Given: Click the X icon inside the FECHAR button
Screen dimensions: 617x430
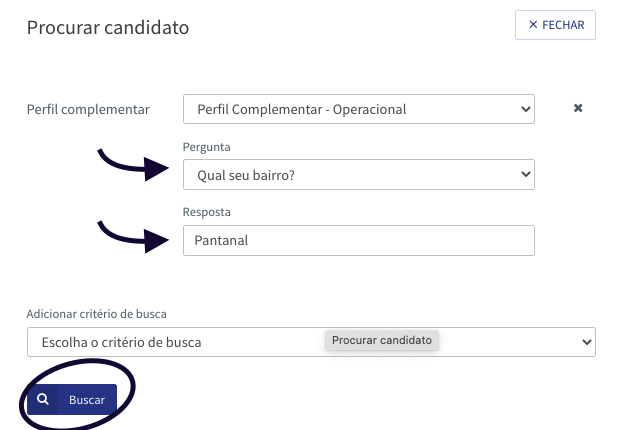Looking at the screenshot, I should pos(533,24).
